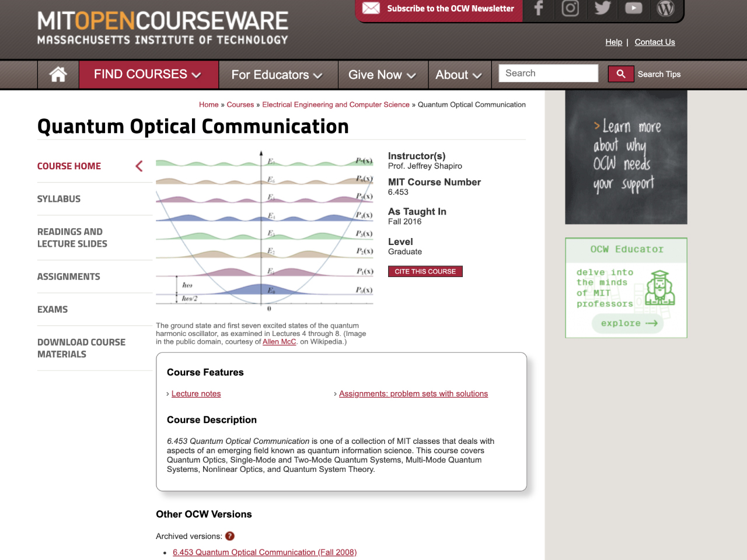The height and width of the screenshot is (560, 747).
Task: Open the Lecture notes link
Action: click(x=196, y=394)
